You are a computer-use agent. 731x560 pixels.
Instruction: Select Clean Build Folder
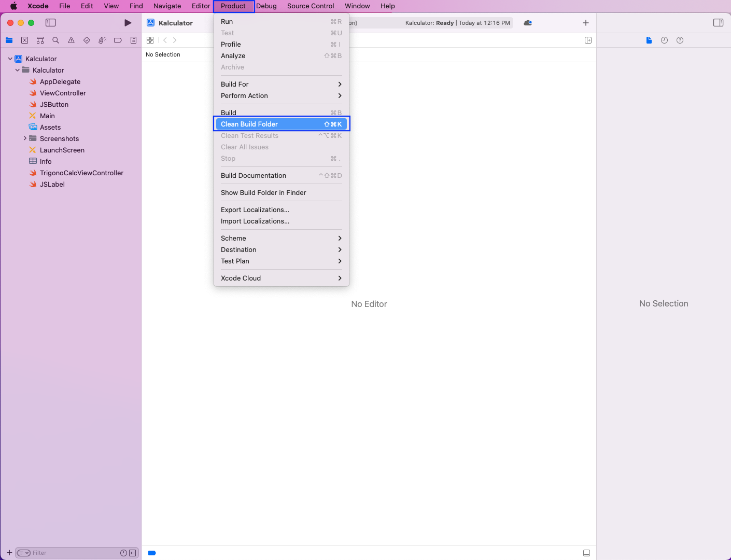[x=282, y=124]
